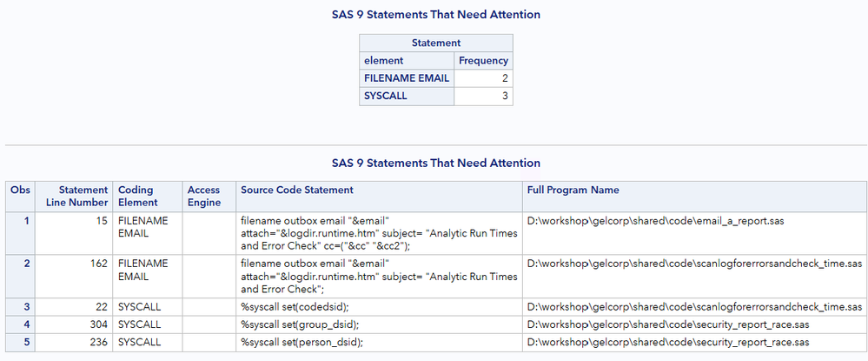Click the "Source Code Statement" column header
The width and height of the screenshot is (868, 361).
[297, 190]
